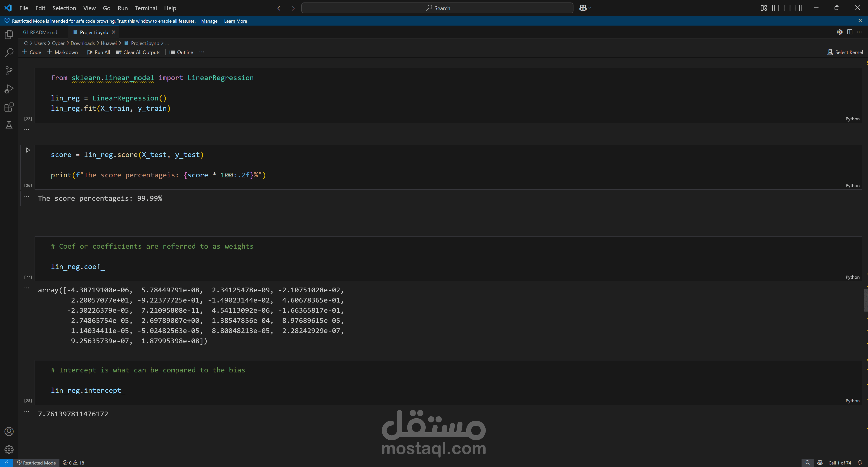
Task: Expand notebook toolbar more actions ellipsis
Action: coord(201,52)
